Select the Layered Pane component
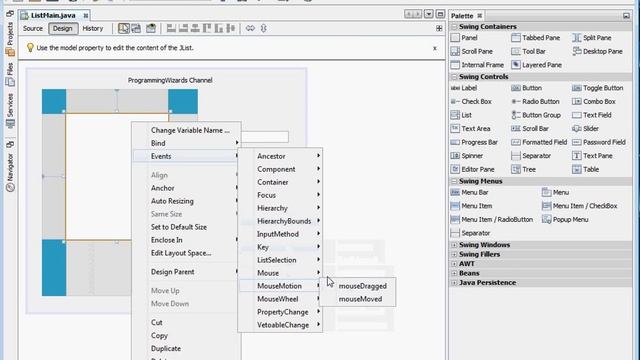Viewport: 640px width, 360px height. pyautogui.click(x=536, y=65)
